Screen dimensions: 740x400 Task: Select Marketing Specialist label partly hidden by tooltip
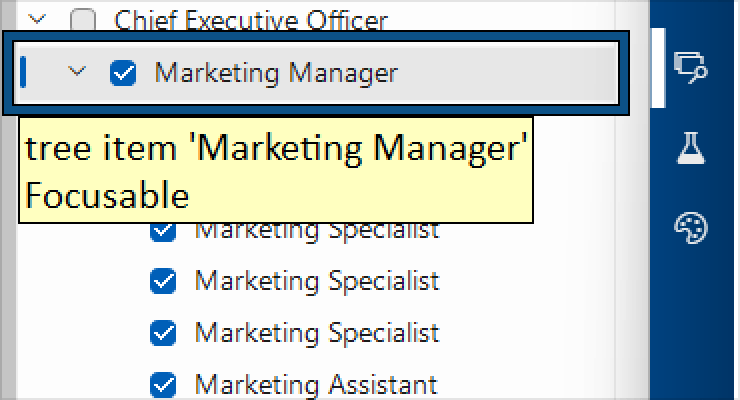click(x=316, y=233)
